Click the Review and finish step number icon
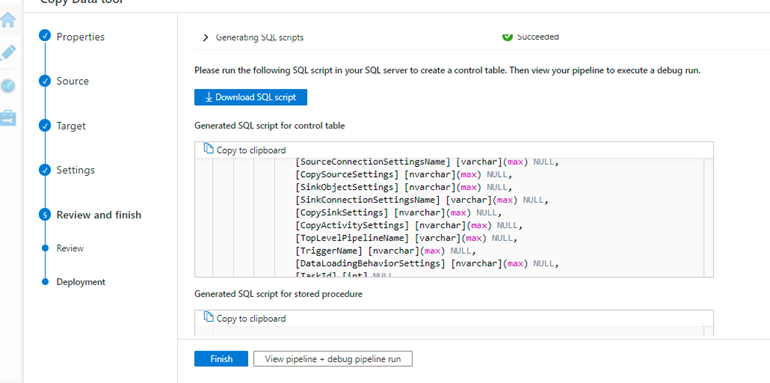770x383 pixels. tap(45, 215)
